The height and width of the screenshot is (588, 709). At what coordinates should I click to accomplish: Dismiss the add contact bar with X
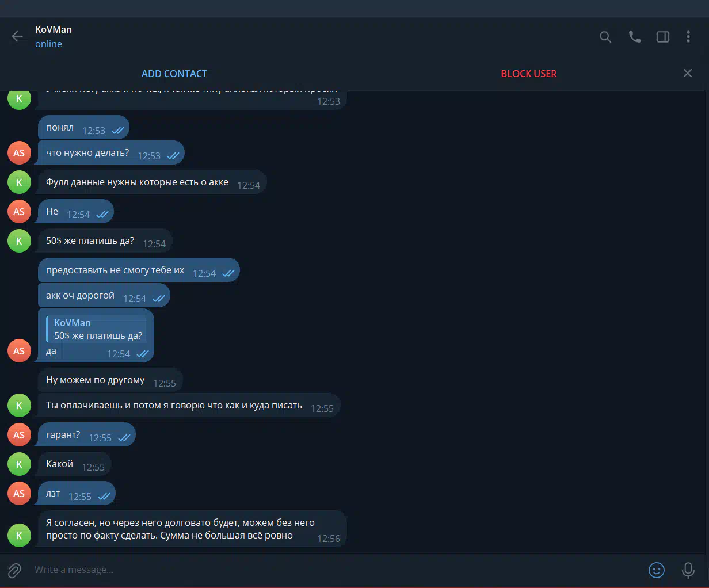pos(687,73)
